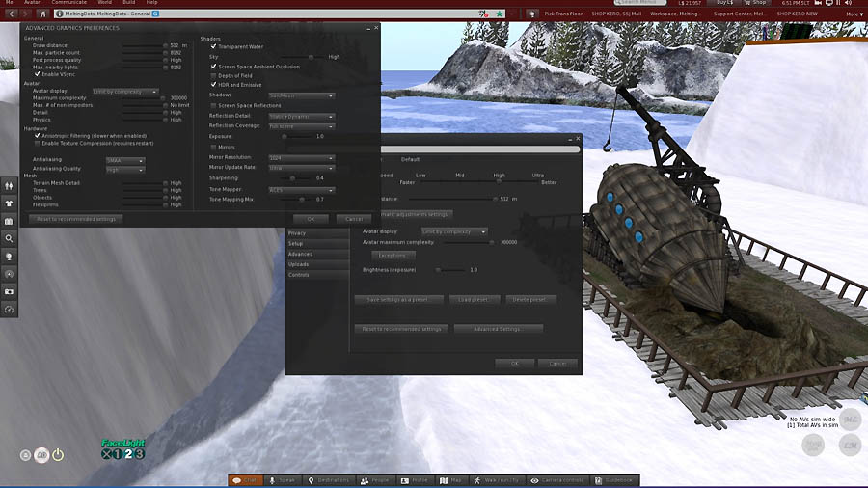The image size is (868, 488).
Task: Adjust the Sharpening slider
Action: click(x=291, y=178)
